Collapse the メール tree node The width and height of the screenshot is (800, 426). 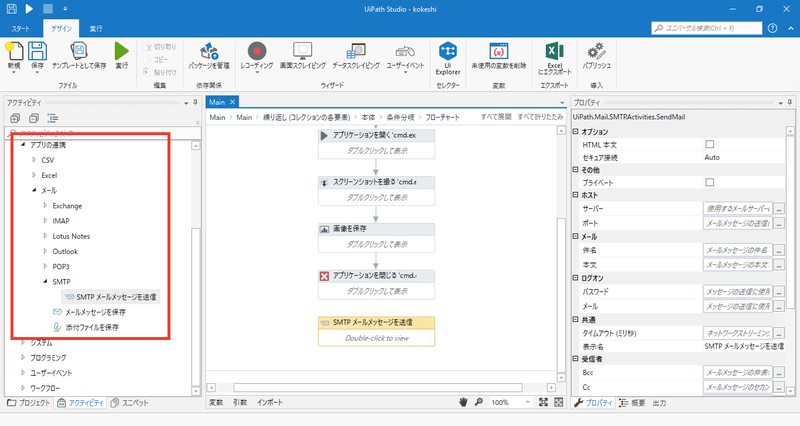(x=34, y=190)
